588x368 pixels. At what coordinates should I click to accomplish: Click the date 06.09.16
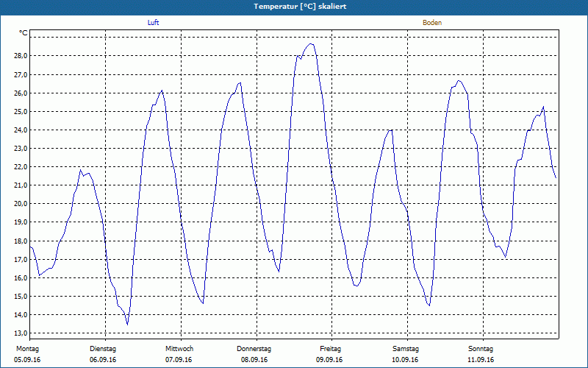(103, 360)
